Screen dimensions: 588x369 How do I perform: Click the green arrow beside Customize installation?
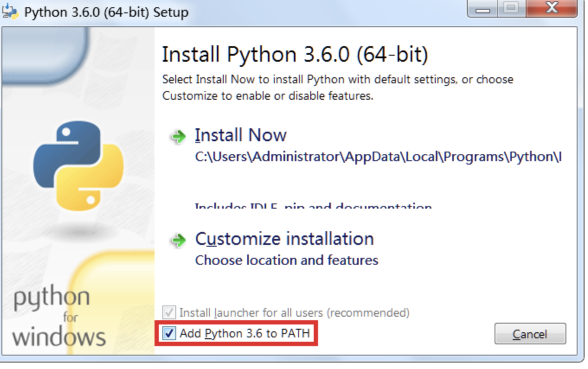click(x=178, y=240)
